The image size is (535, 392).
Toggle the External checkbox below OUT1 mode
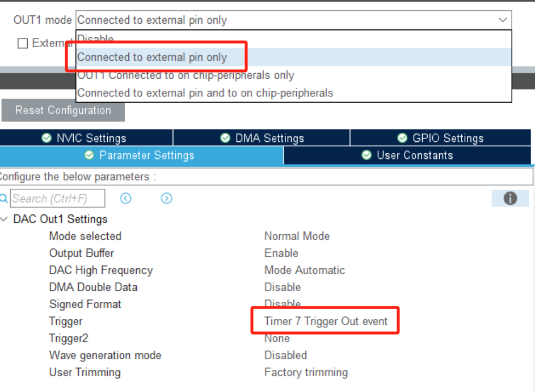[x=23, y=43]
